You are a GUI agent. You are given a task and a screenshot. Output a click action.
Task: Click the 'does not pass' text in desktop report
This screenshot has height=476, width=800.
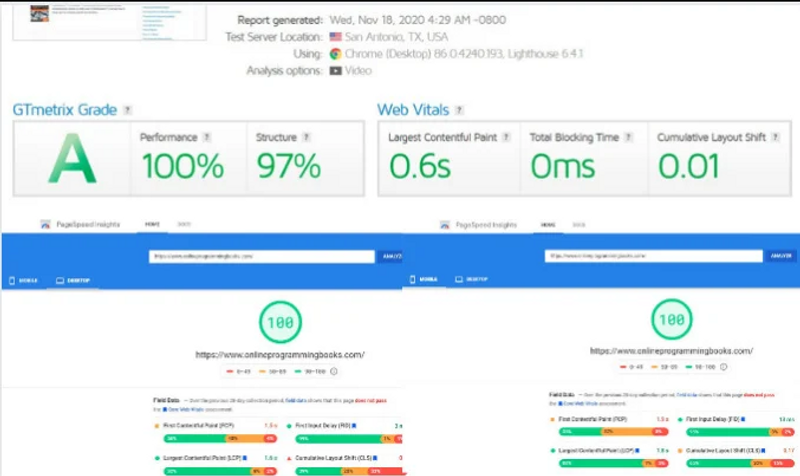coord(370,400)
